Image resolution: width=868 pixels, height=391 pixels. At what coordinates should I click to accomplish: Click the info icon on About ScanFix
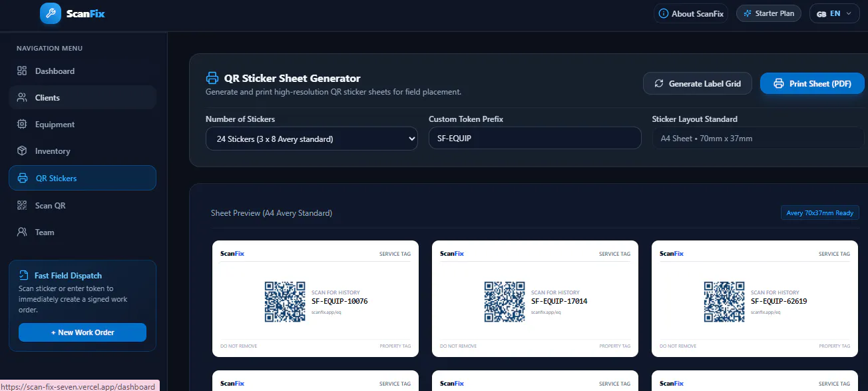tap(664, 13)
